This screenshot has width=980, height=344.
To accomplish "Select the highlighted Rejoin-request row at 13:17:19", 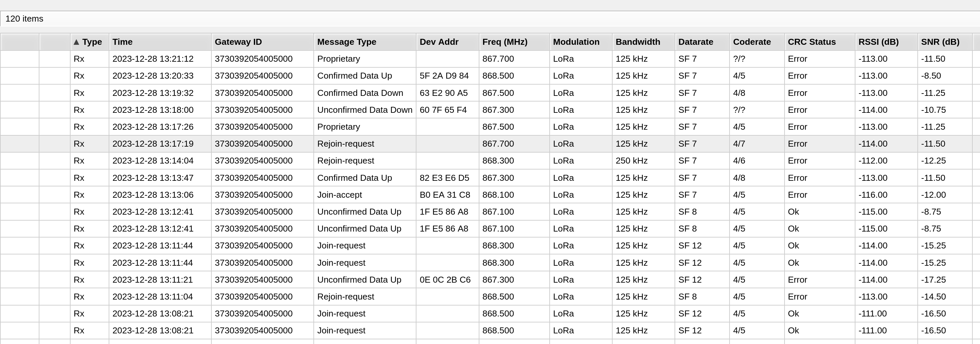I will pos(490,144).
